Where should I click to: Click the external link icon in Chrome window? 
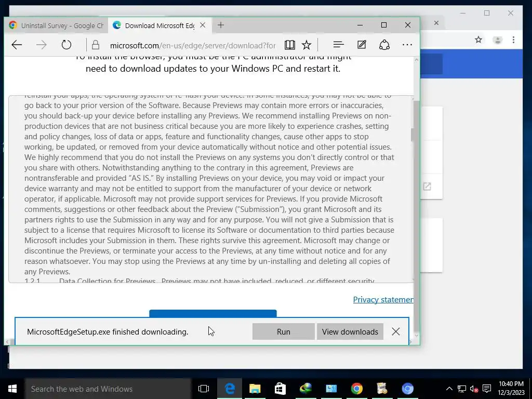click(427, 187)
